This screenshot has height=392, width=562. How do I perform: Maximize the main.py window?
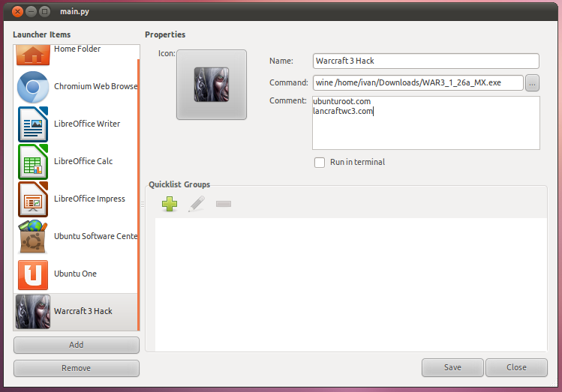(x=44, y=12)
